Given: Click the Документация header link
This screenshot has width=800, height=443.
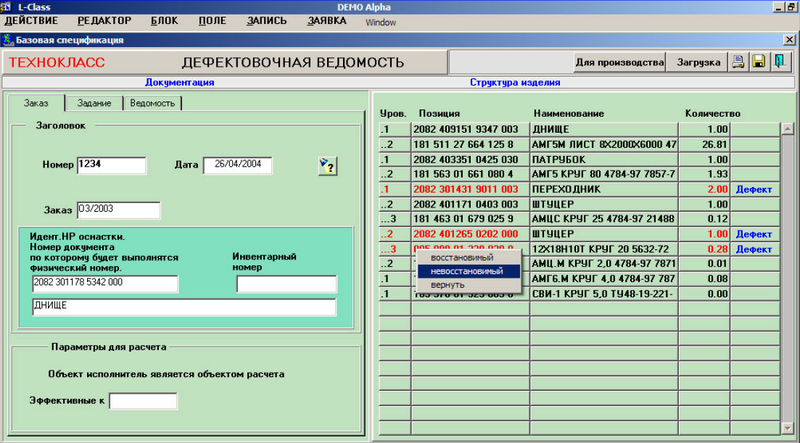Looking at the screenshot, I should click(180, 82).
